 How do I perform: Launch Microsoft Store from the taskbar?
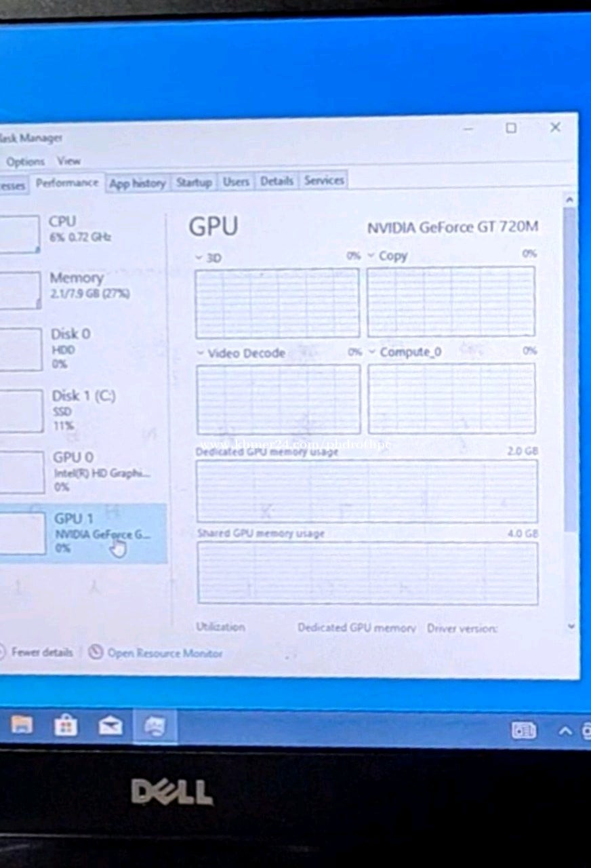point(66,726)
